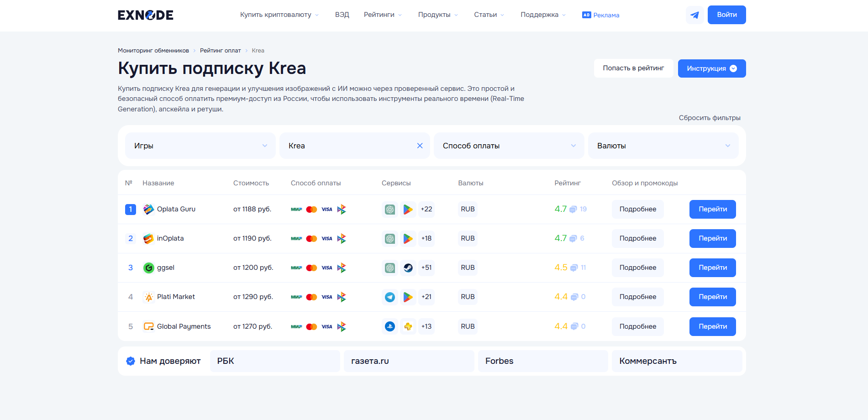Click the ChatGPT icon in inOplata row
The height and width of the screenshot is (420, 868).
(x=390, y=239)
